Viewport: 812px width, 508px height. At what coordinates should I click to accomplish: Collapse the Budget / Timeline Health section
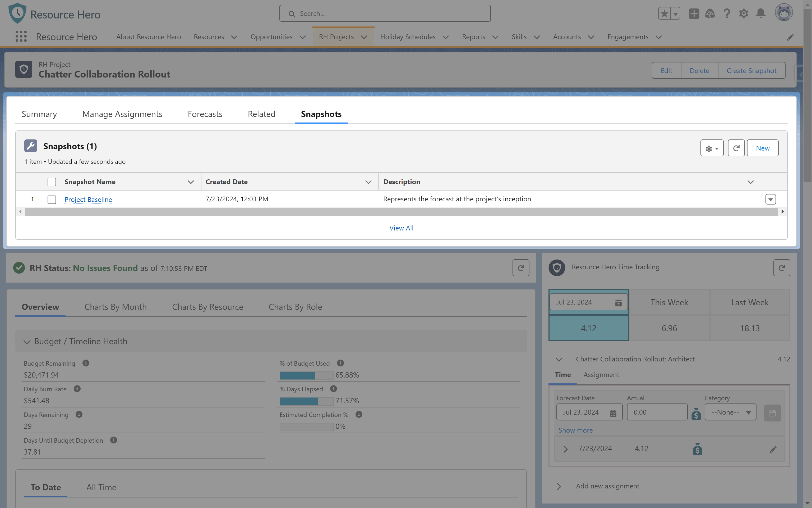pyautogui.click(x=27, y=342)
